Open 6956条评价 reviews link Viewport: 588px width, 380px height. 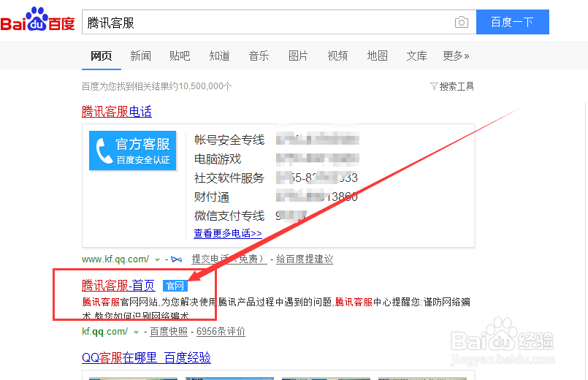coord(221,332)
